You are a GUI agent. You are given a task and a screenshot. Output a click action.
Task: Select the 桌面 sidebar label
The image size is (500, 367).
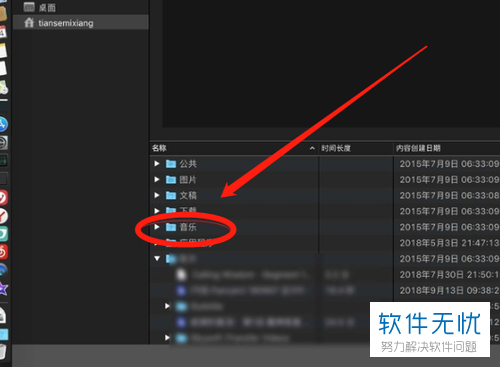tap(47, 7)
